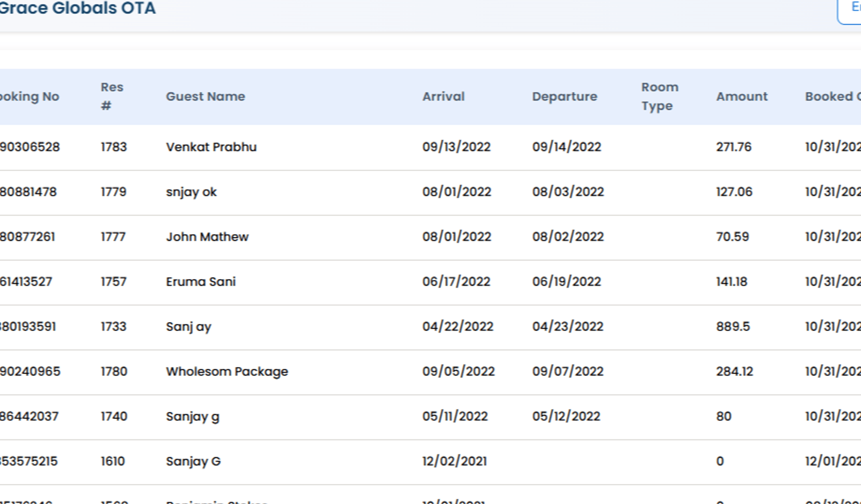
Task: Click the Res # column header
Action: click(x=112, y=97)
